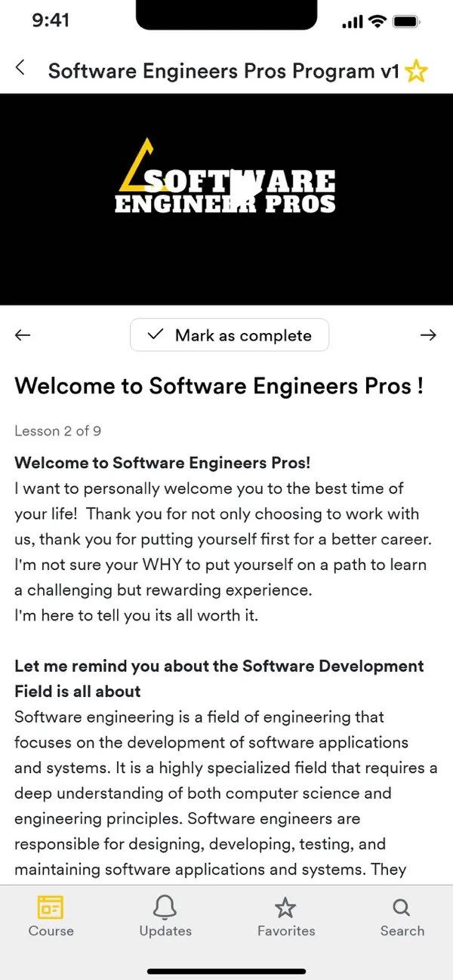Viewport: 453px width, 980px height.
Task: Open Favorites via the star icon
Action: (x=286, y=908)
